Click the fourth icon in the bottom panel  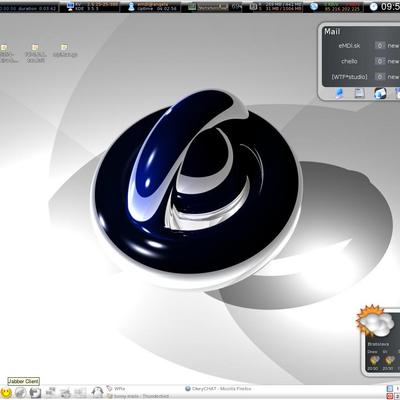51,392
